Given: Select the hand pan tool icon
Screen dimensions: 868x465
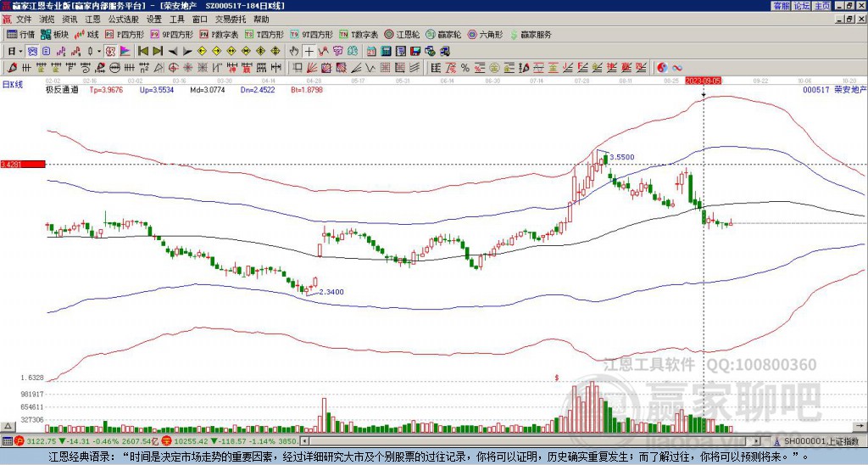Looking at the screenshot, I should tap(294, 52).
